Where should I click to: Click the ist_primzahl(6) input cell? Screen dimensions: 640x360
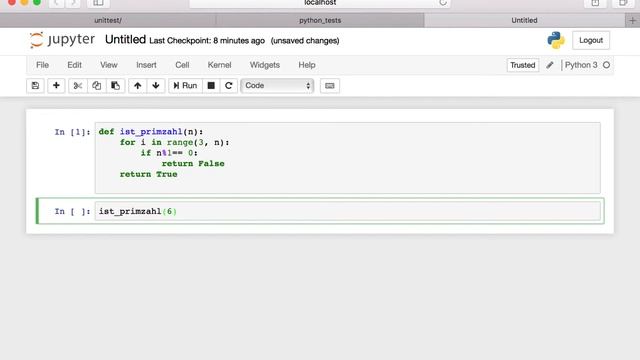348,211
